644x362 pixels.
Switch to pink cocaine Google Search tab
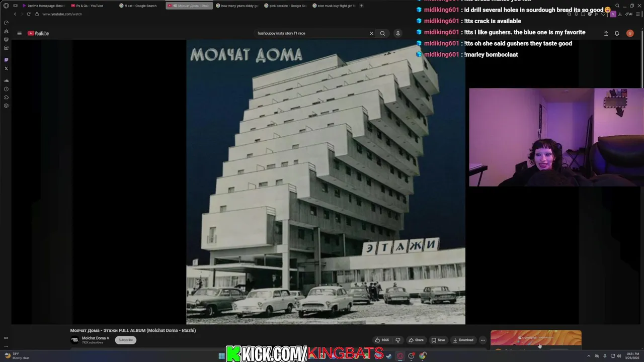(286, 6)
